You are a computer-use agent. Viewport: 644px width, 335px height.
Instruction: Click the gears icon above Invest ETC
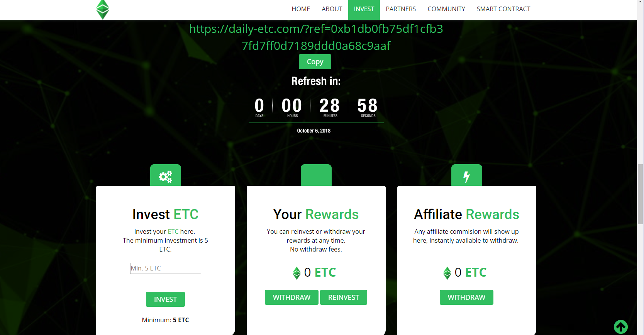(166, 177)
